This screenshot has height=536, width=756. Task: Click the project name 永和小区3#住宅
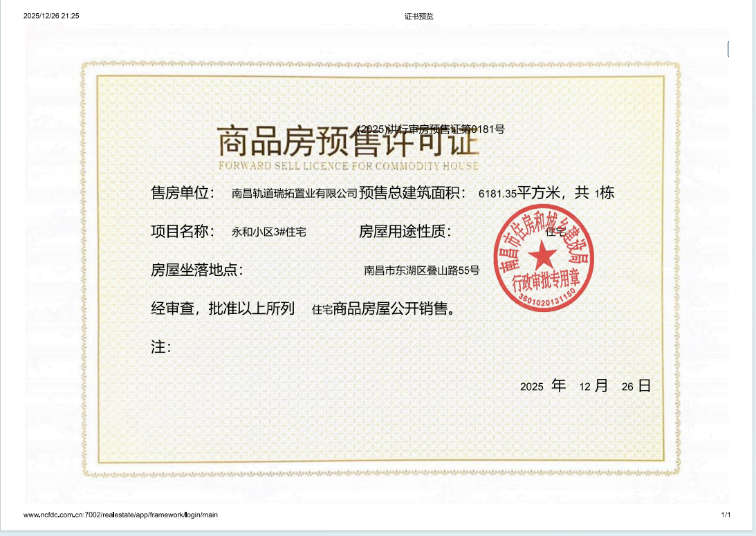(268, 232)
